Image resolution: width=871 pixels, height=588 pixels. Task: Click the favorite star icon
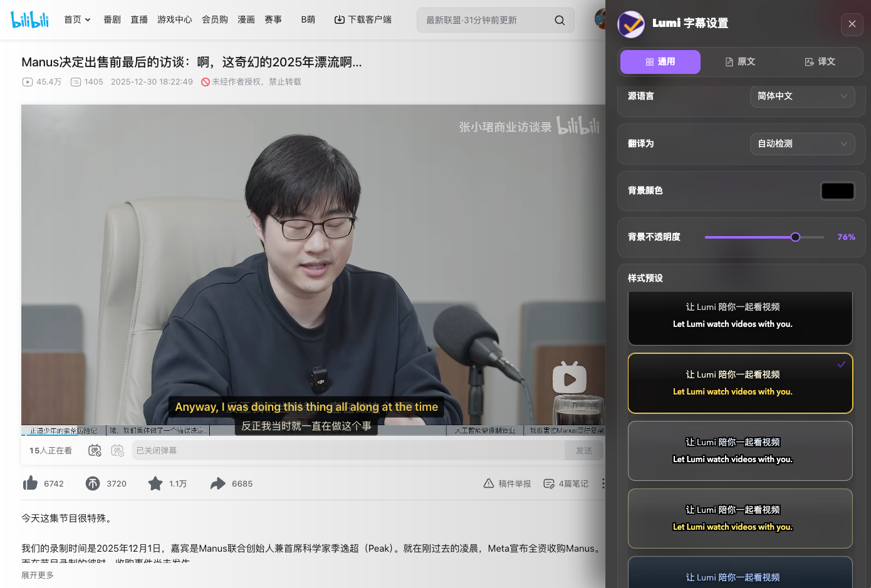[155, 483]
